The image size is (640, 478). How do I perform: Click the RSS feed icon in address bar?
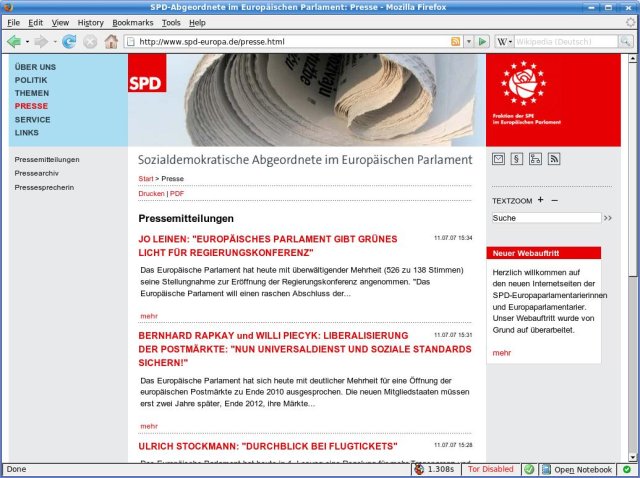pos(456,41)
